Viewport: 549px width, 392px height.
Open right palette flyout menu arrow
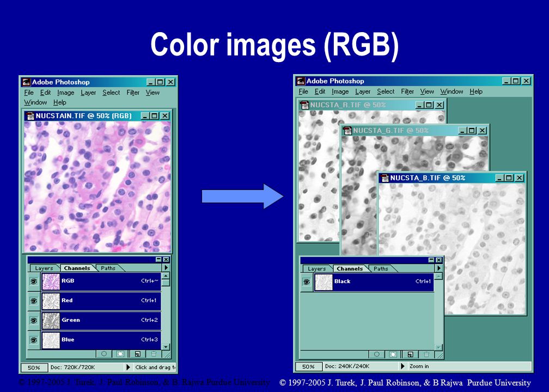(439, 268)
